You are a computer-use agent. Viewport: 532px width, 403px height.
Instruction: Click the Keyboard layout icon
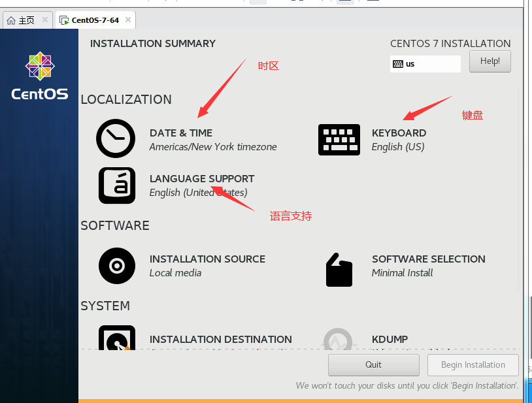339,140
